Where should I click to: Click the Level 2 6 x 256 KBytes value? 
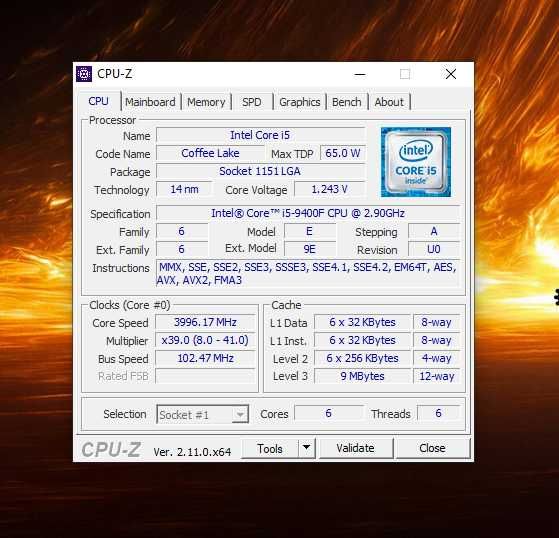[x=362, y=358]
